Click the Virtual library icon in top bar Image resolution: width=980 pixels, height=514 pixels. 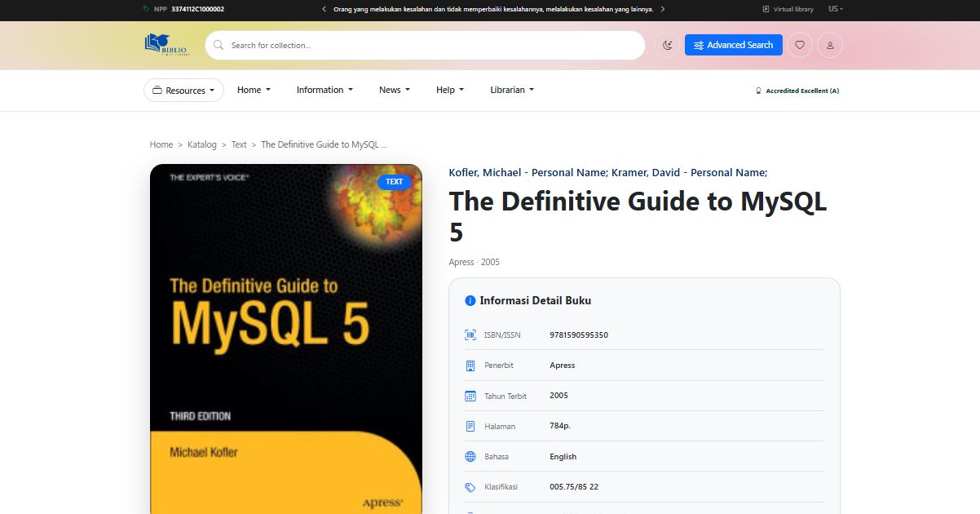tap(766, 9)
